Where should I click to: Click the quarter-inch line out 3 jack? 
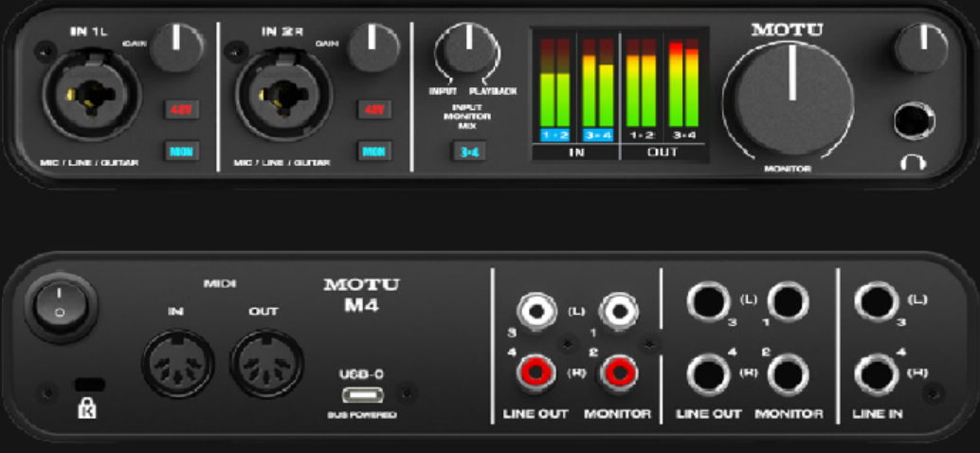(x=708, y=302)
